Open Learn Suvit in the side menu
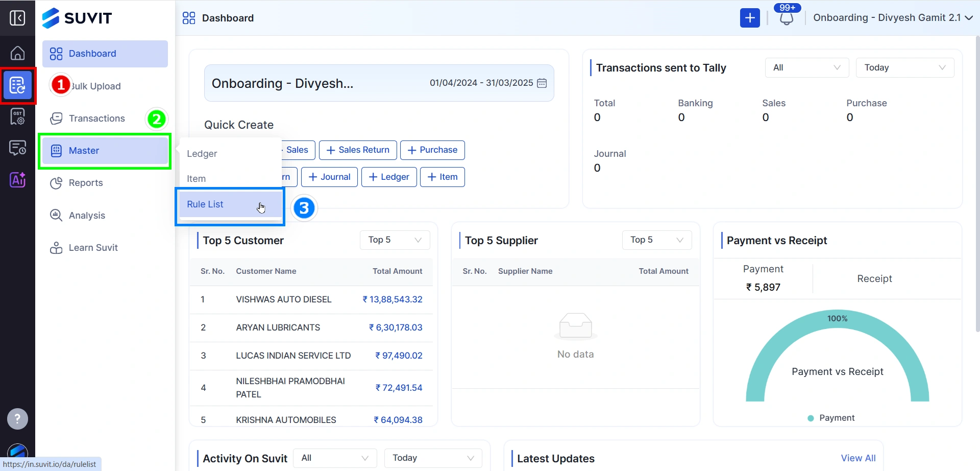This screenshot has height=471, width=980. (105, 248)
